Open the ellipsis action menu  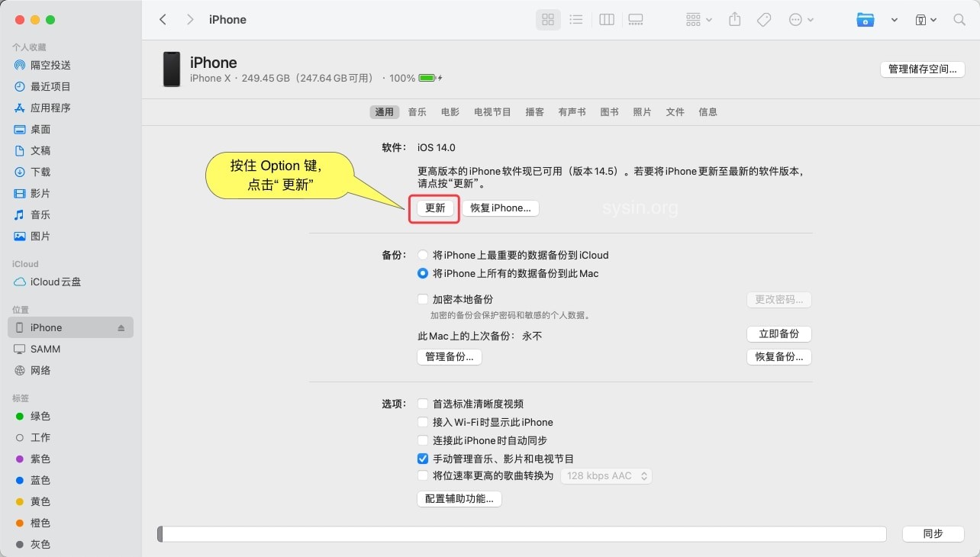click(801, 20)
